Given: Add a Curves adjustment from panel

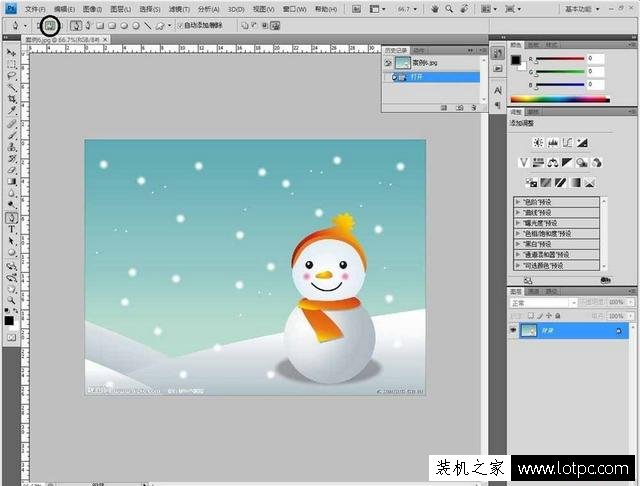Looking at the screenshot, I should [x=567, y=142].
